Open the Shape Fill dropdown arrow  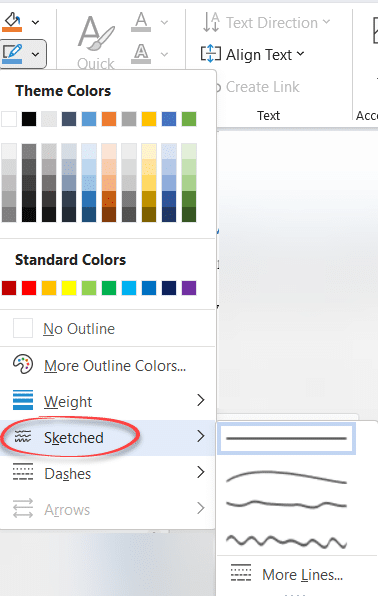pyautogui.click(x=35, y=22)
